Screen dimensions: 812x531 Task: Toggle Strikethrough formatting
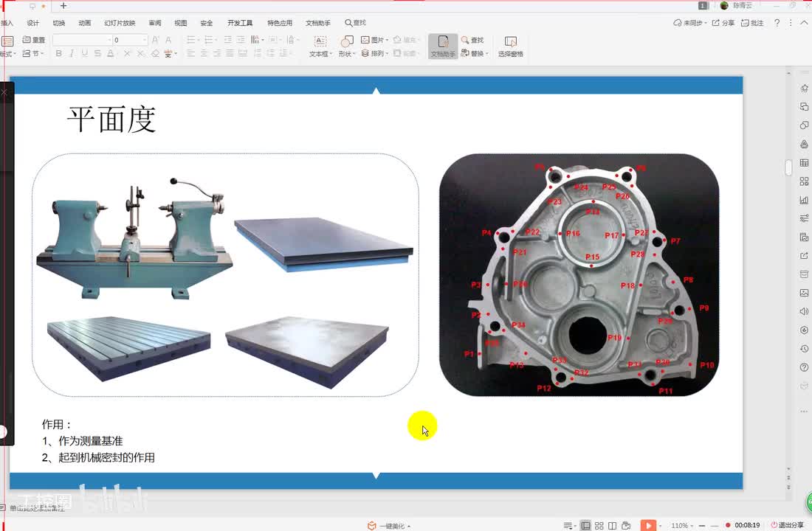(97, 53)
